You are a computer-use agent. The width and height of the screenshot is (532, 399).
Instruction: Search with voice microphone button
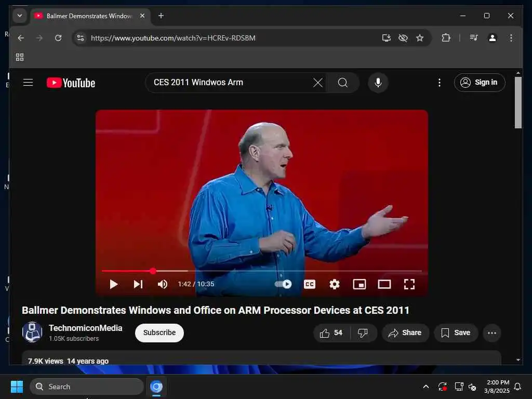pos(378,83)
